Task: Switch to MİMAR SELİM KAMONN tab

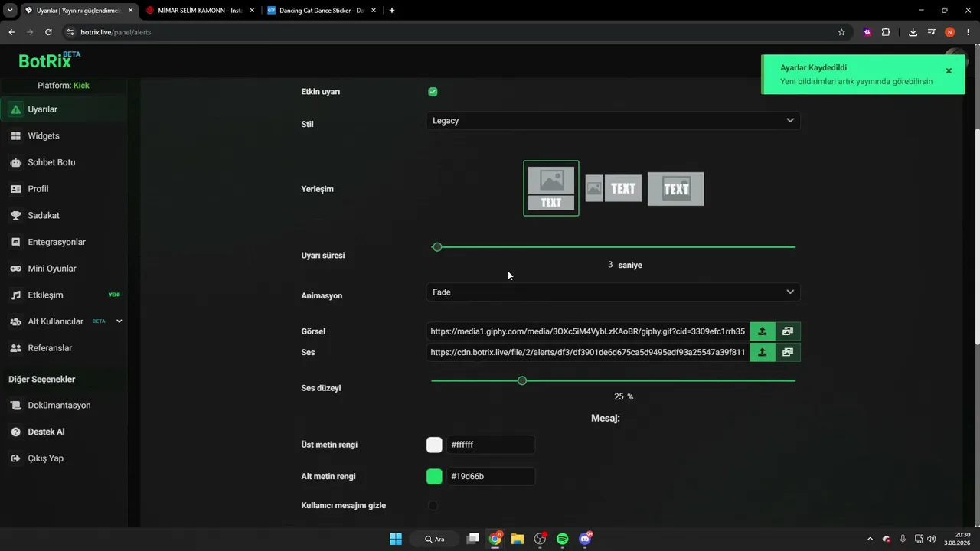Action: [x=200, y=11]
